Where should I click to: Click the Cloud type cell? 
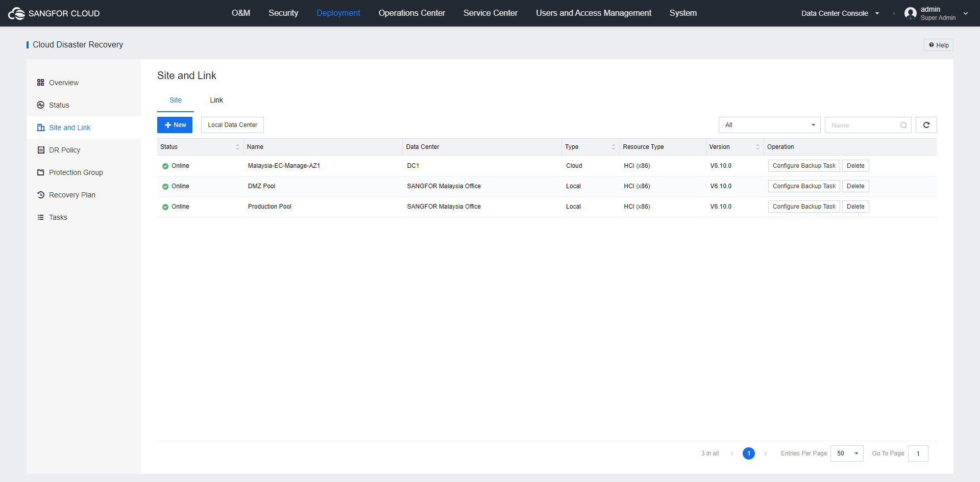click(x=574, y=166)
